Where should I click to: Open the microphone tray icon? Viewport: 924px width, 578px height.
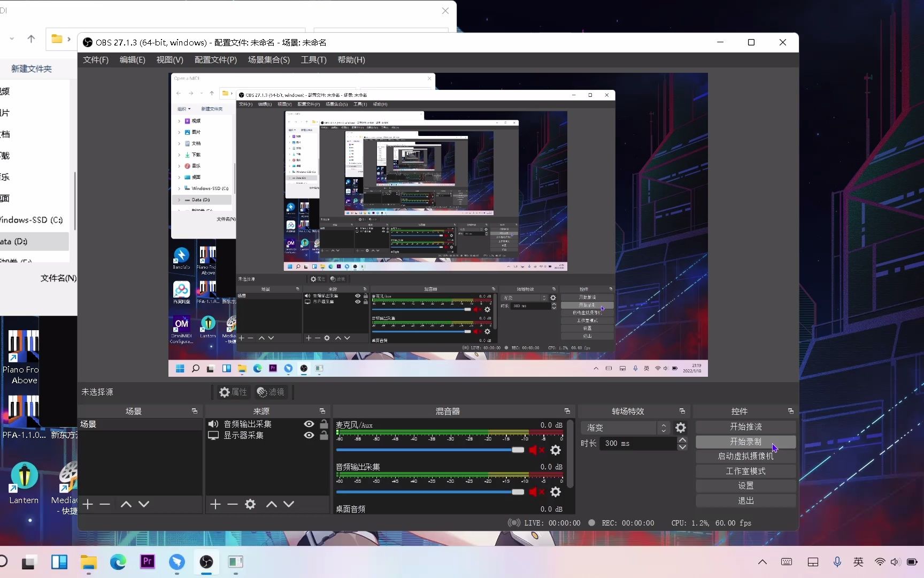[837, 562]
